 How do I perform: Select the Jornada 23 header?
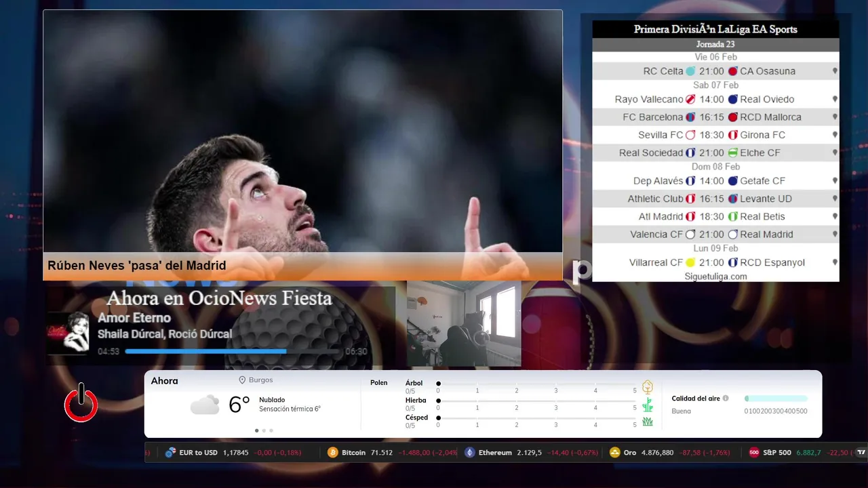(x=715, y=45)
